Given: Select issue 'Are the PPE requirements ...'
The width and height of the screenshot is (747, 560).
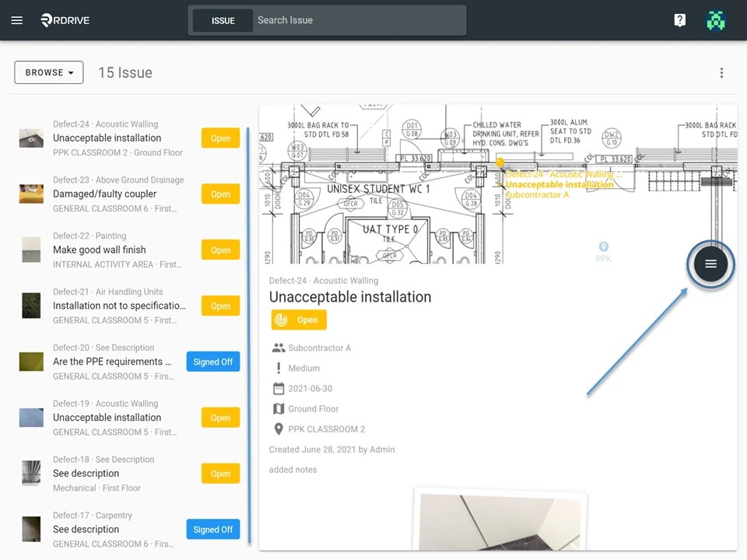Looking at the screenshot, I should point(112,362).
